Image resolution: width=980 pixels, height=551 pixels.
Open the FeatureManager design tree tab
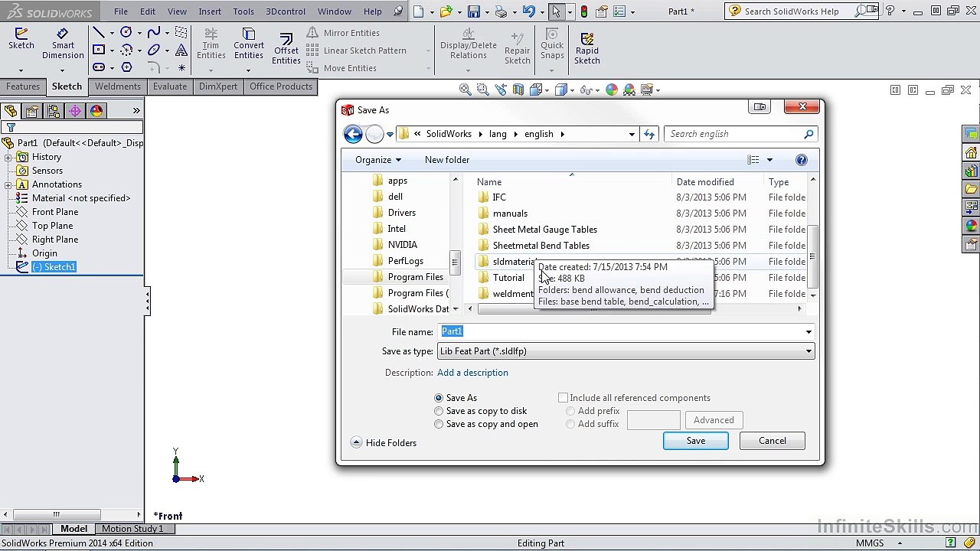click(x=11, y=111)
